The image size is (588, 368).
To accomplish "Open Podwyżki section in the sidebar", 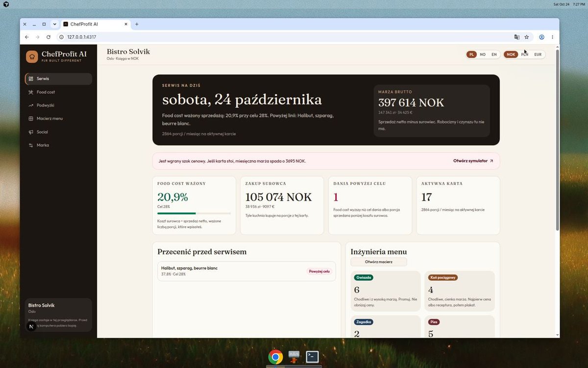I will pos(58,105).
